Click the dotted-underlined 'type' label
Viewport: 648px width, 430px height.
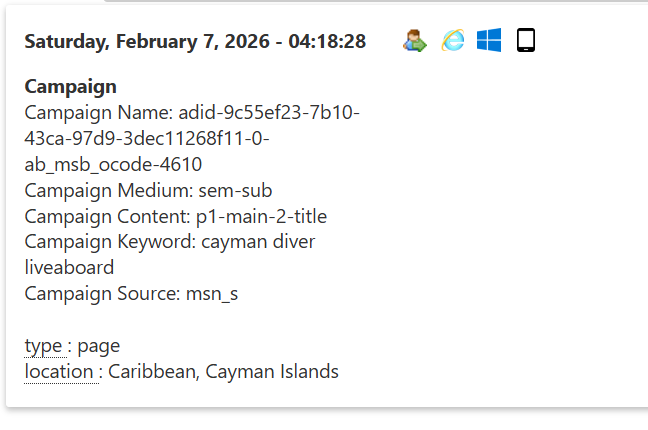pos(43,346)
